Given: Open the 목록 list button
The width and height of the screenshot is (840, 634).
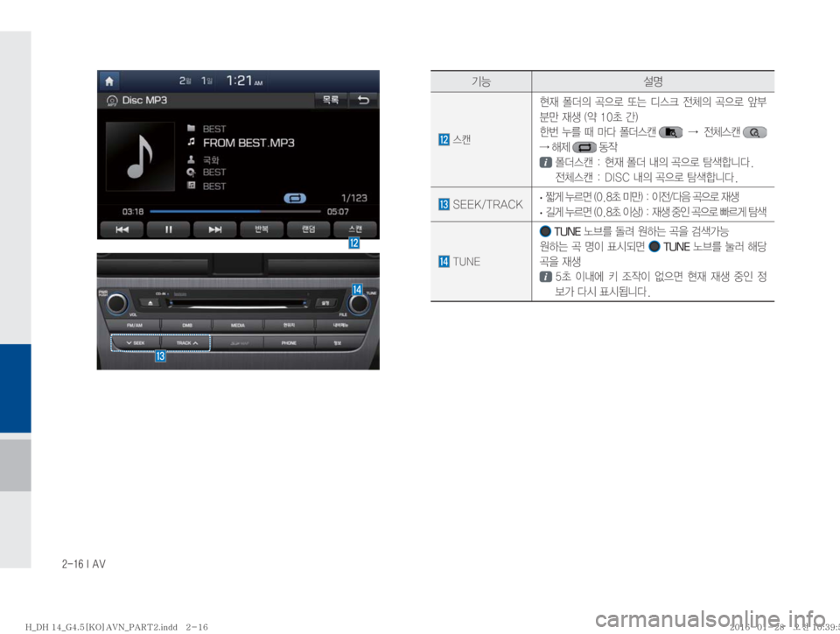Looking at the screenshot, I should (x=330, y=100).
